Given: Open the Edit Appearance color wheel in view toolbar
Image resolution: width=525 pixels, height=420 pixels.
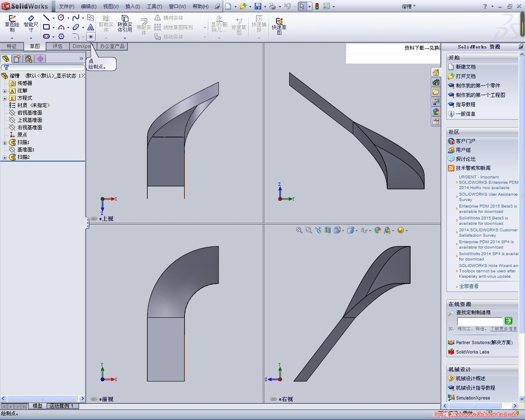Looking at the screenshot, I should [x=378, y=231].
